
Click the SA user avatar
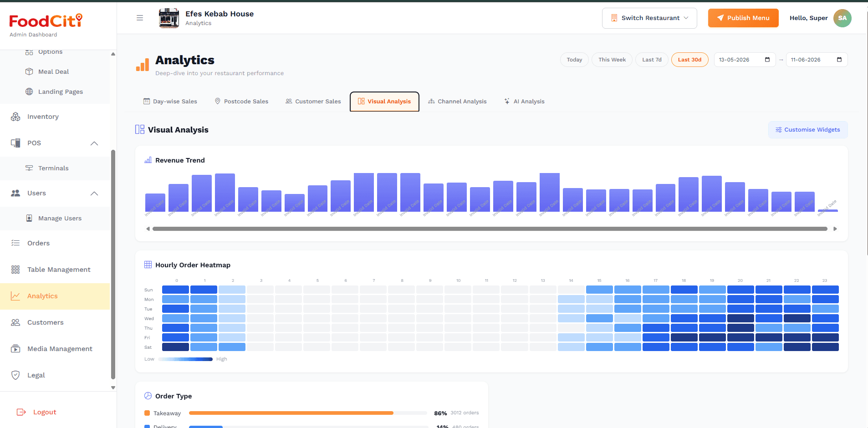[842, 18]
